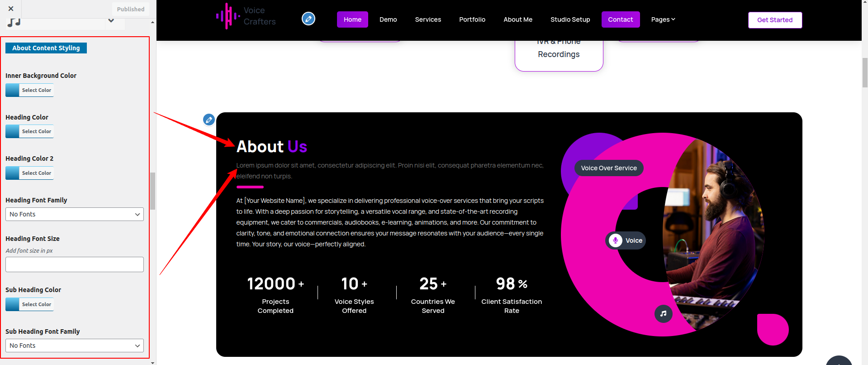Click the scroll-to-top button at bottom right
The image size is (868, 365).
(839, 361)
